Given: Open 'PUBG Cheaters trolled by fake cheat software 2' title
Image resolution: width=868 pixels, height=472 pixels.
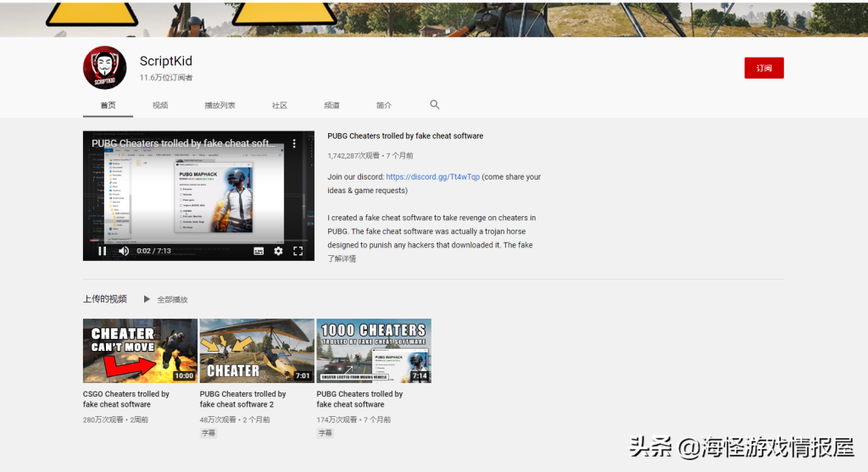Looking at the screenshot, I should (243, 399).
